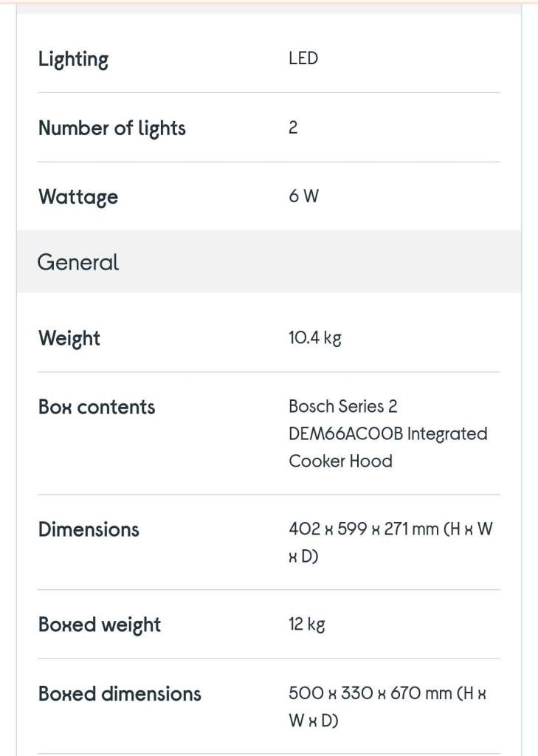Click the LED lighting value
The width and height of the screenshot is (538, 756).
(x=303, y=58)
